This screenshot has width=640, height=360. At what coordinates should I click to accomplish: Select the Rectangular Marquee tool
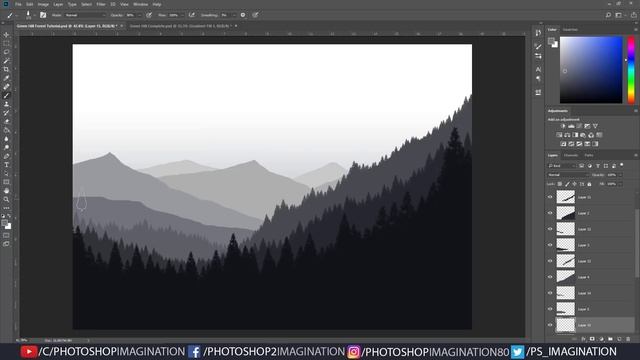[6, 43]
